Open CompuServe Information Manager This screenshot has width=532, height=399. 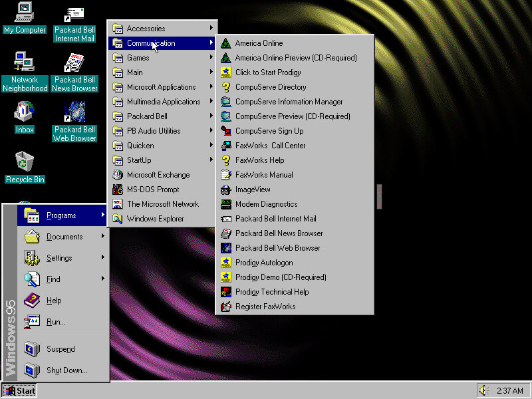tap(289, 102)
